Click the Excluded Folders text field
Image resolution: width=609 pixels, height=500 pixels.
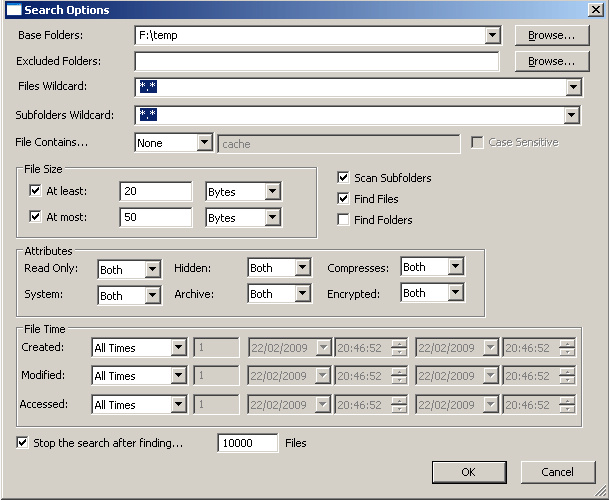pos(317,61)
